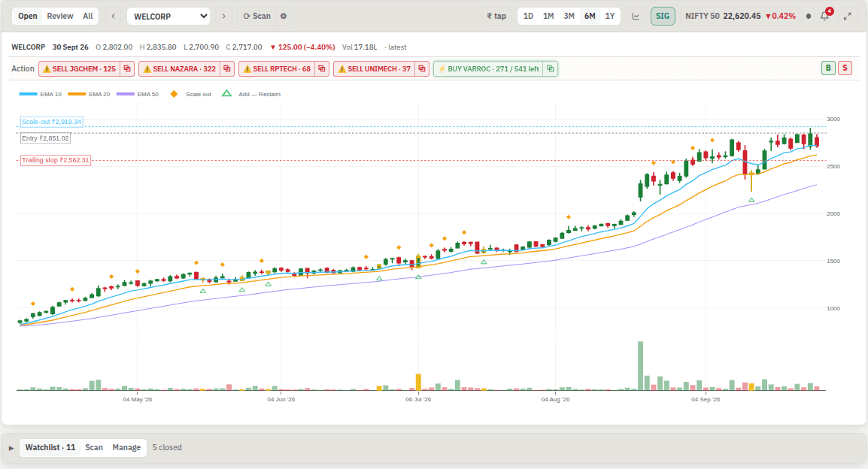The width and height of the screenshot is (868, 469).
Task: Click the 5 closed label
Action: pos(167,447)
